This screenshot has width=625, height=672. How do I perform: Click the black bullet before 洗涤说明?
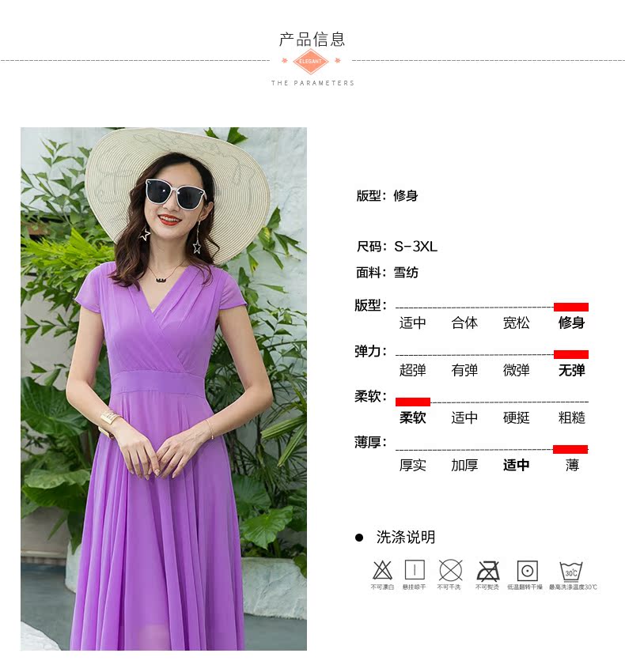(359, 538)
